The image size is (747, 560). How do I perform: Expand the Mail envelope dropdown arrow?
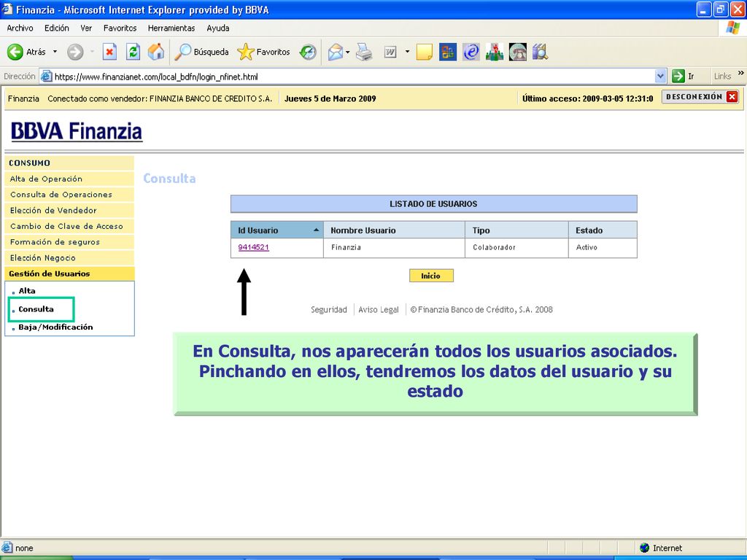coord(348,52)
